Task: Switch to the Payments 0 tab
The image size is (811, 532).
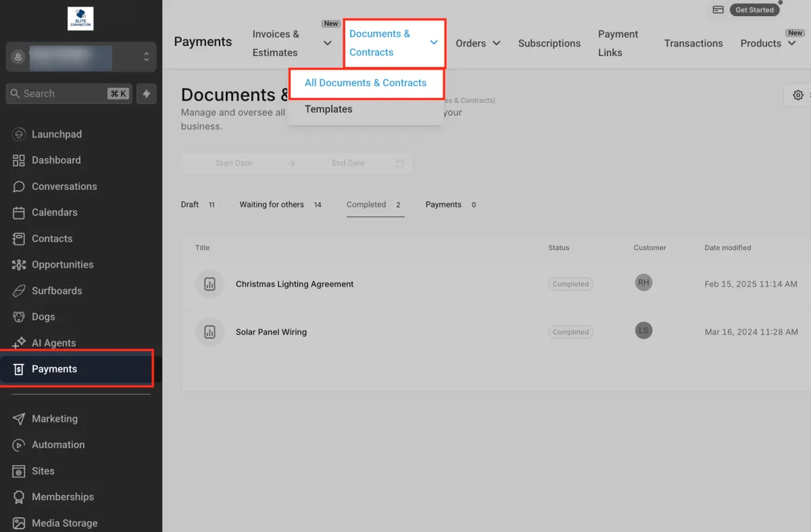Action: (x=451, y=205)
